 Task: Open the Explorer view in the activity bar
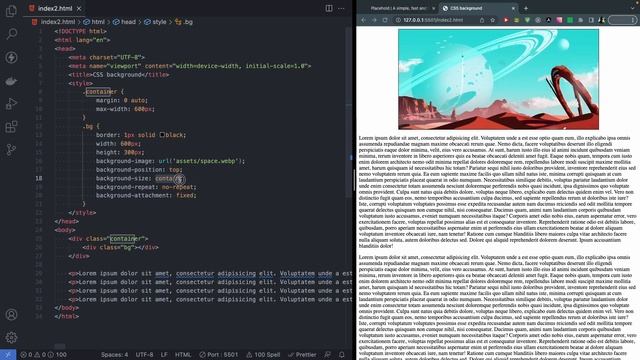11,11
